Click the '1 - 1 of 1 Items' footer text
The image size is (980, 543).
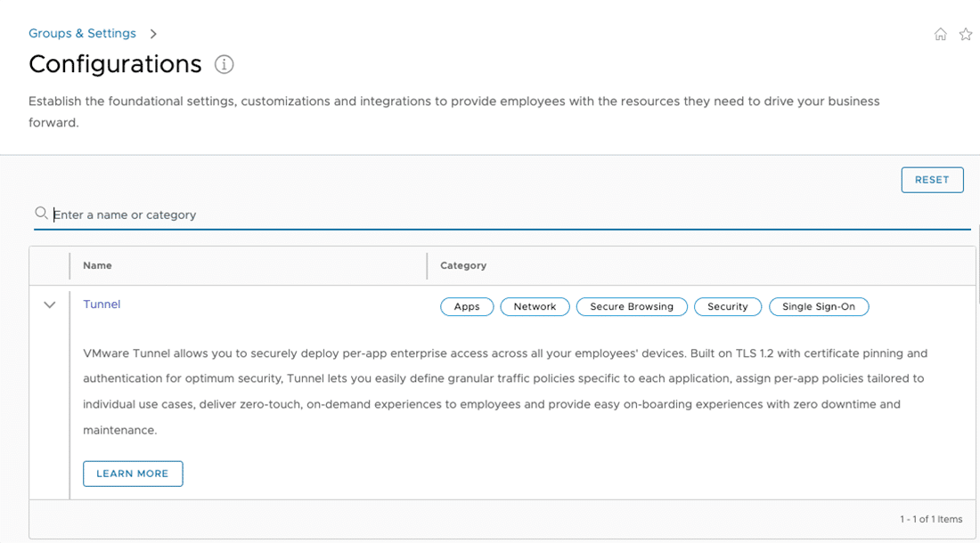(931, 519)
